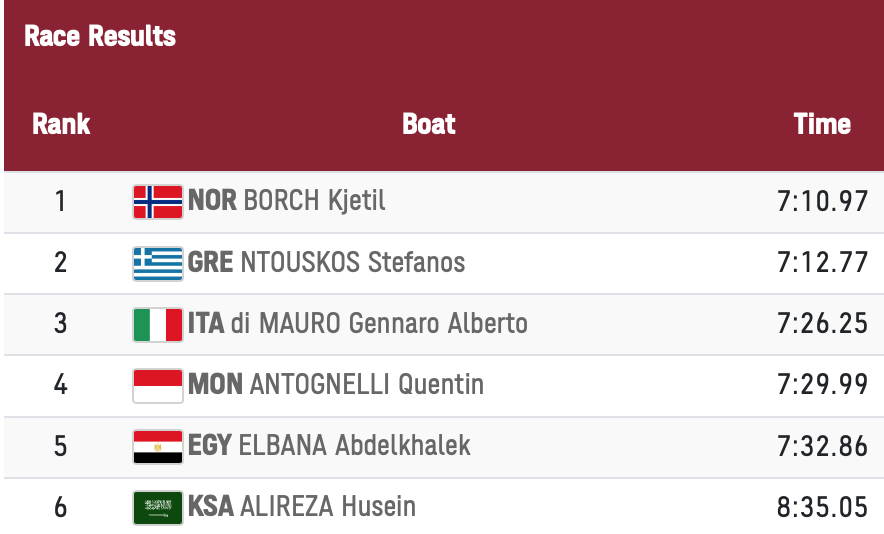Select di MAURO Gennaro Alberto
The width and height of the screenshot is (884, 534).
click(379, 324)
